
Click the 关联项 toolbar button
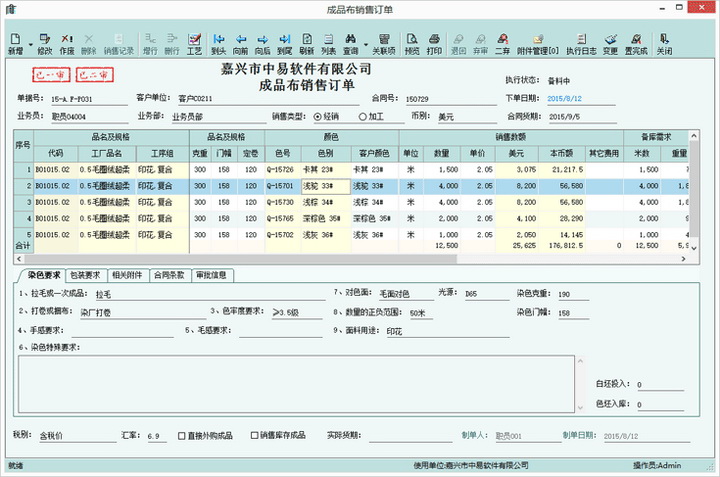coord(384,41)
